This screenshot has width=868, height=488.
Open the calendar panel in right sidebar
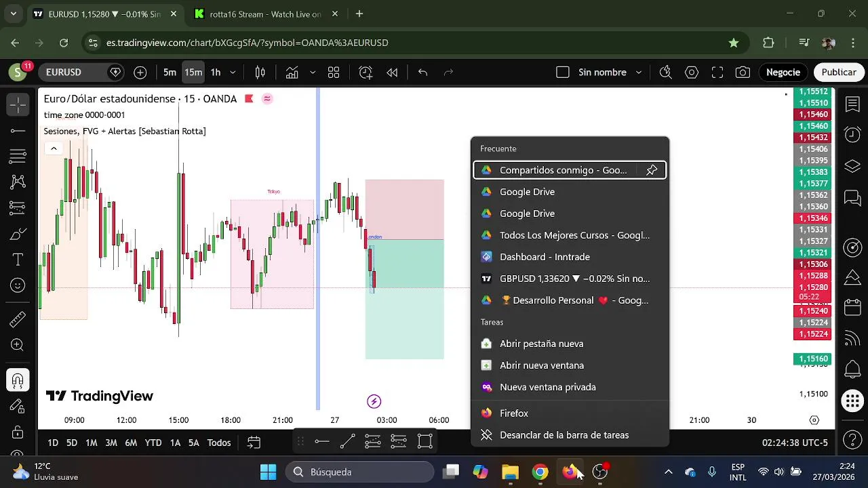[x=852, y=307]
